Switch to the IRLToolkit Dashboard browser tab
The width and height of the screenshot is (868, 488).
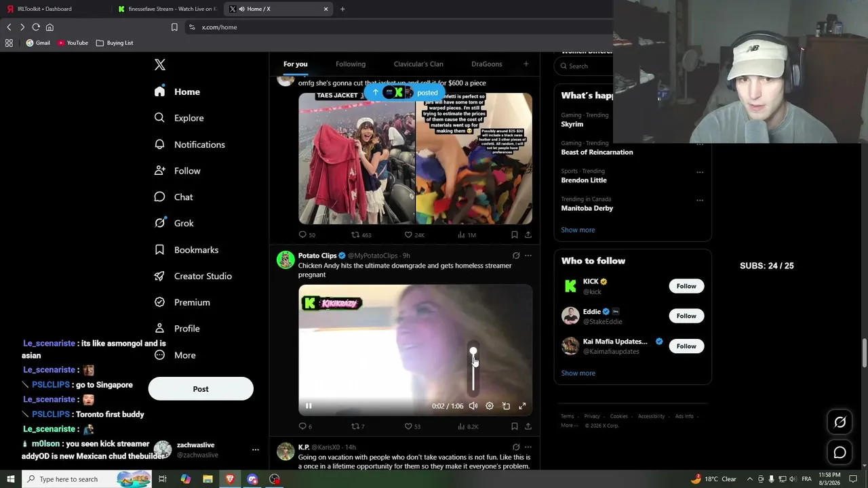tap(54, 9)
